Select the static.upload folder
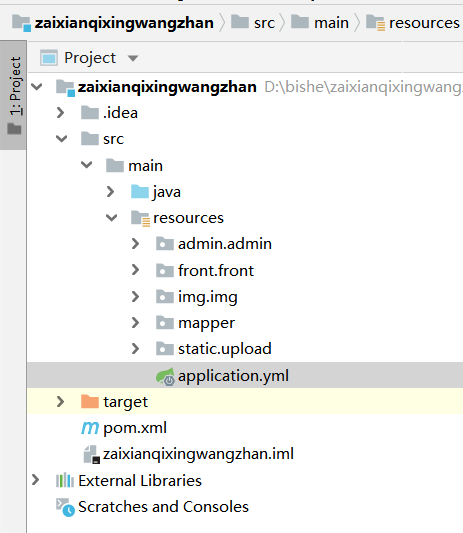Viewport: 463px width, 533px height. pyautogui.click(x=213, y=349)
